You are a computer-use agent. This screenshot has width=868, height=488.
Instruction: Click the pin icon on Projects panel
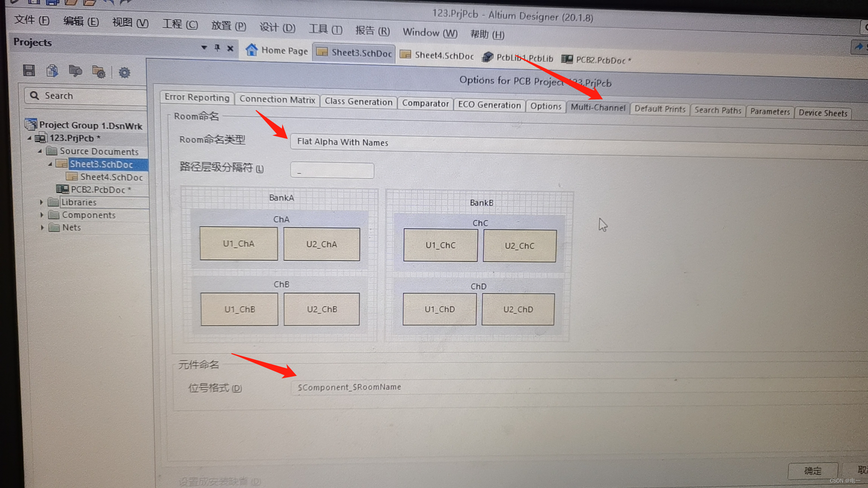[217, 47]
